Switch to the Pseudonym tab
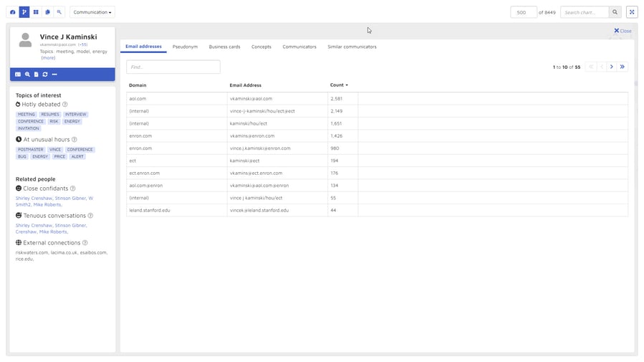 pos(185,47)
